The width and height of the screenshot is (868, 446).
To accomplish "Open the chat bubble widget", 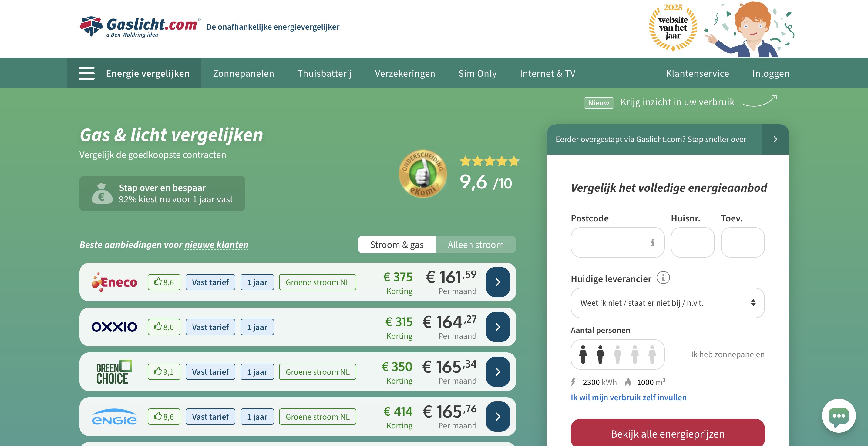I will coord(839,416).
